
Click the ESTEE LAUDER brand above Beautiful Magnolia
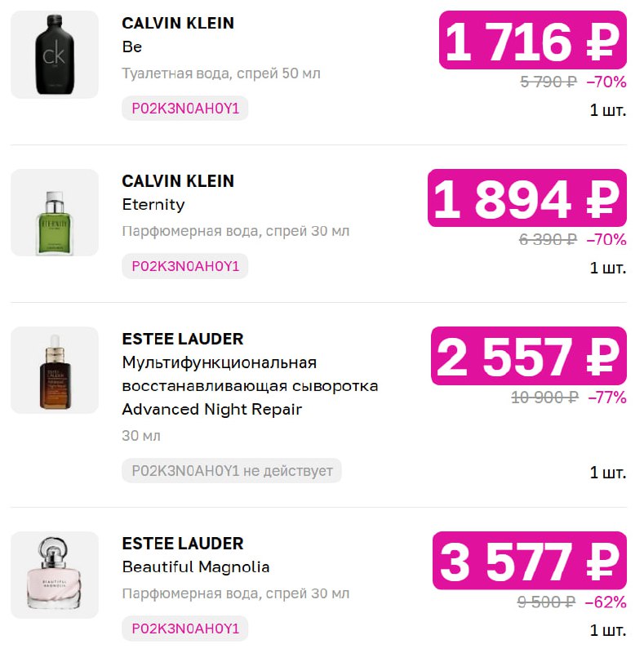[x=183, y=543]
